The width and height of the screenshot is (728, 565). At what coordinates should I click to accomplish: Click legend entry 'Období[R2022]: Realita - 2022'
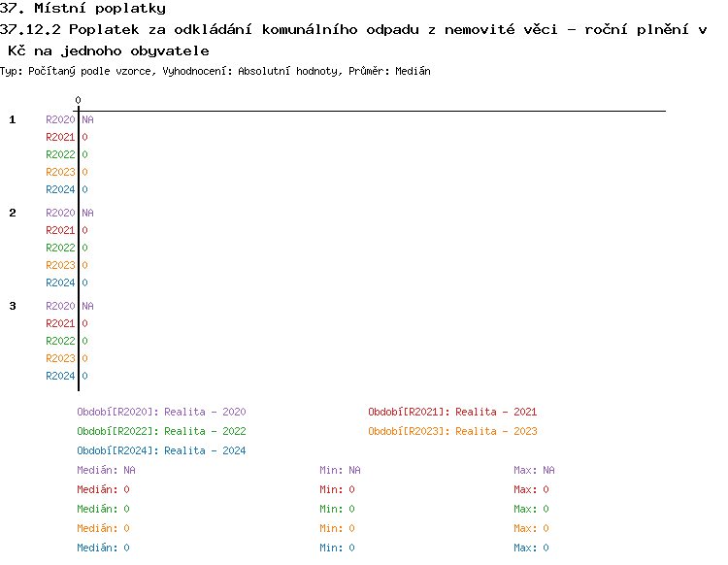point(161,431)
